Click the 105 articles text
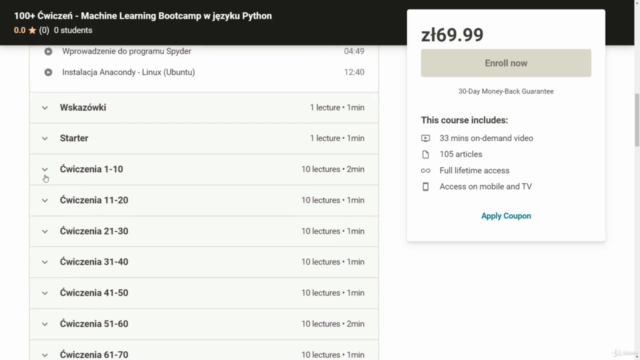Image resolution: width=640 pixels, height=360 pixels. click(x=461, y=154)
